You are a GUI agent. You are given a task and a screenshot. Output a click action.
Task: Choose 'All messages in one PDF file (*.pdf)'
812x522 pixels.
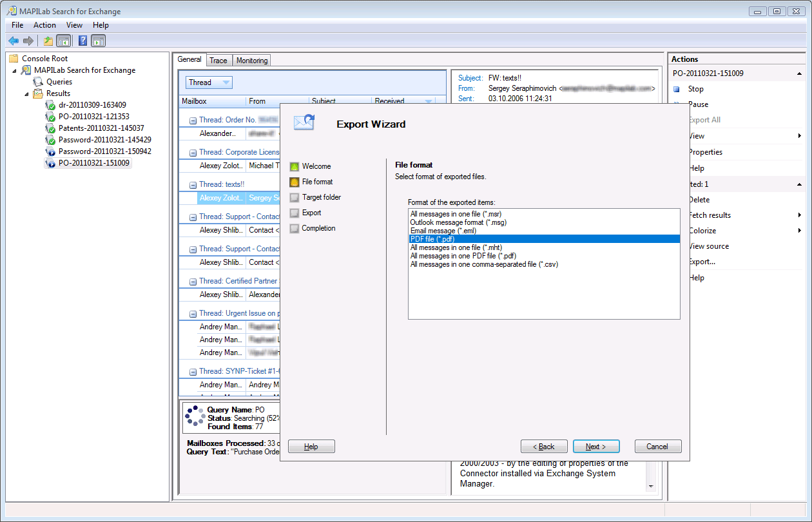coord(544,255)
